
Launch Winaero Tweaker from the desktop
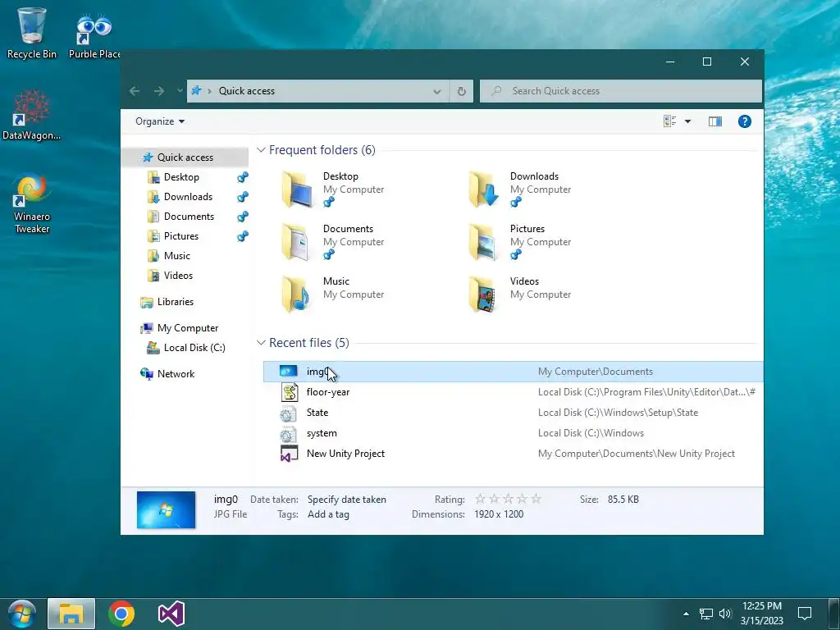(32, 203)
